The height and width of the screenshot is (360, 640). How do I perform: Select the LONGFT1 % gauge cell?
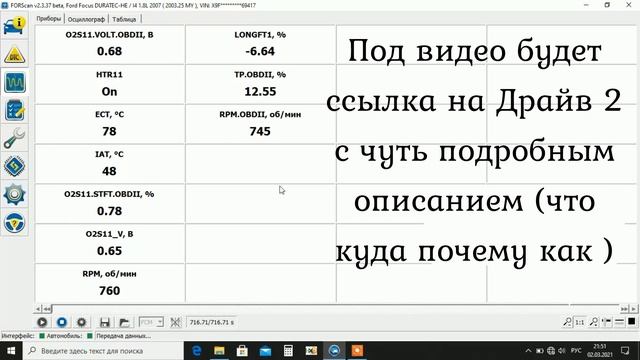260,44
